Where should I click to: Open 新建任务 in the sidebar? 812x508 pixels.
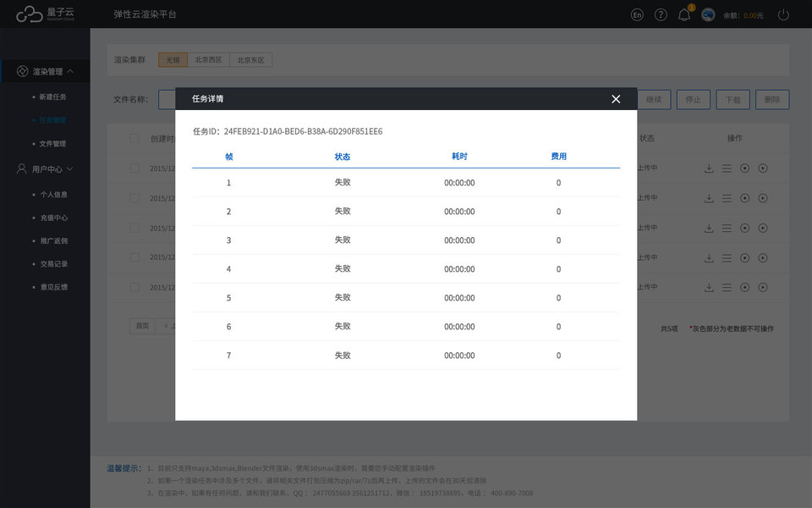[x=52, y=97]
